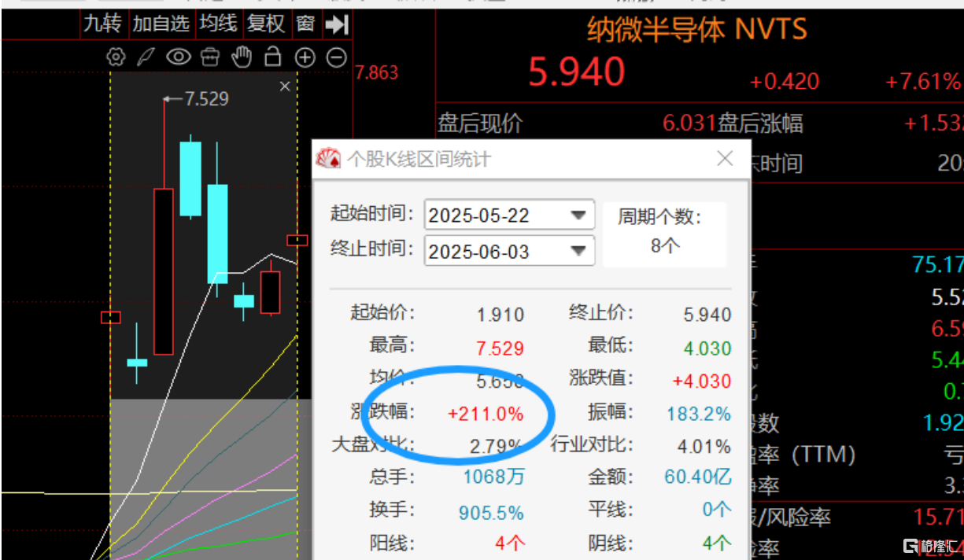Click the 阳线 value 4个
The height and width of the screenshot is (560, 964).
[510, 543]
